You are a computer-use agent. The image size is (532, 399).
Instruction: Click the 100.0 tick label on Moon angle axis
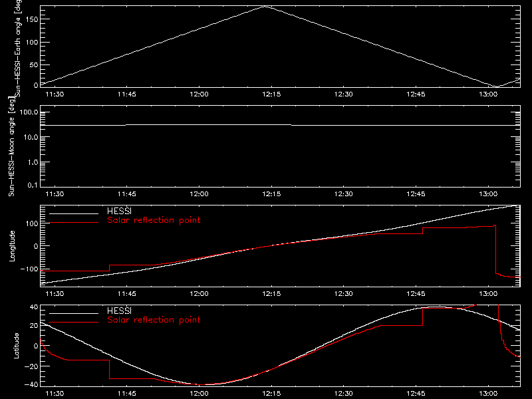click(x=29, y=112)
